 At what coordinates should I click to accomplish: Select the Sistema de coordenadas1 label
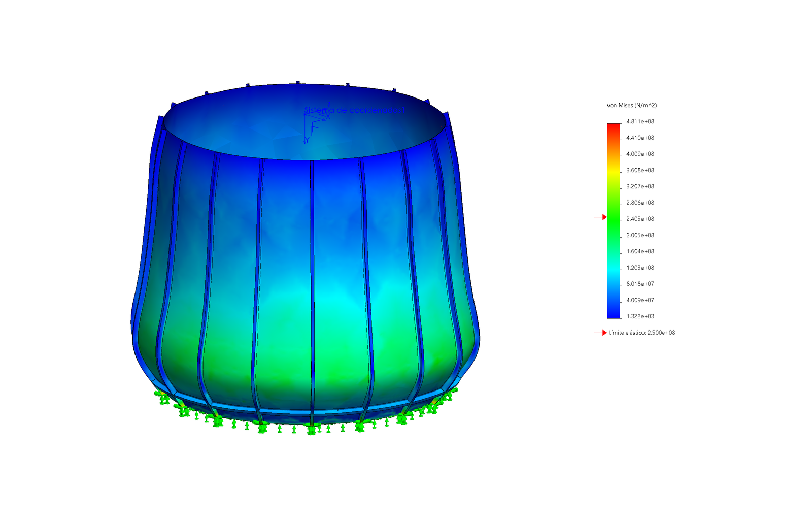tap(353, 110)
